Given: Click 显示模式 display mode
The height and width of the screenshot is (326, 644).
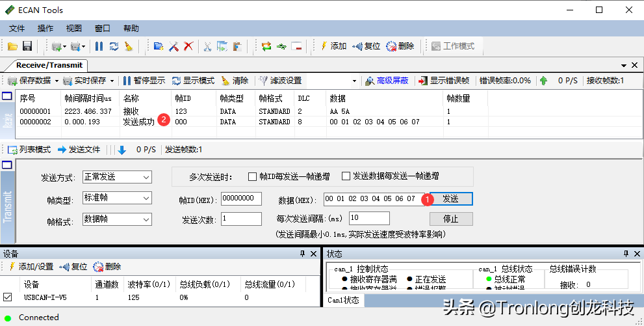Looking at the screenshot, I should tap(194, 81).
